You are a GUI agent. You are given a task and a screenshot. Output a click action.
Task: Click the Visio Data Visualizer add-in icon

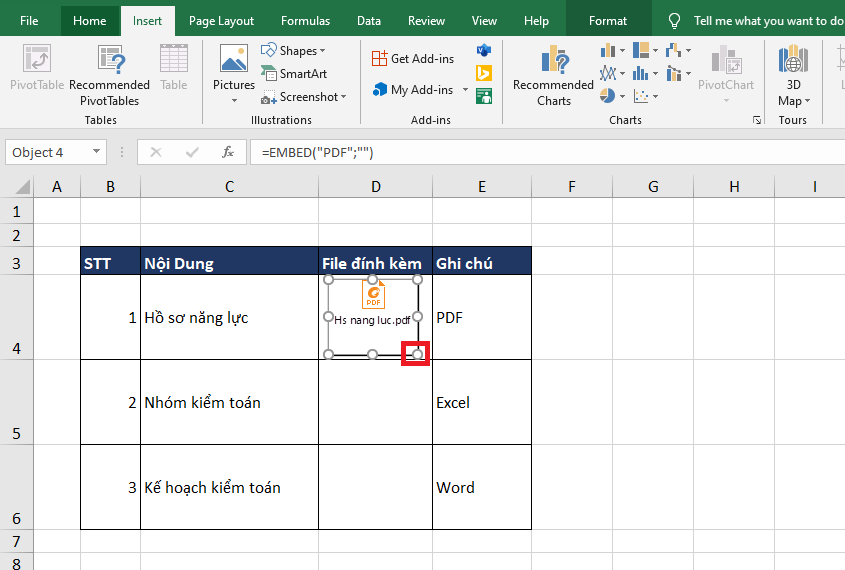click(x=483, y=51)
